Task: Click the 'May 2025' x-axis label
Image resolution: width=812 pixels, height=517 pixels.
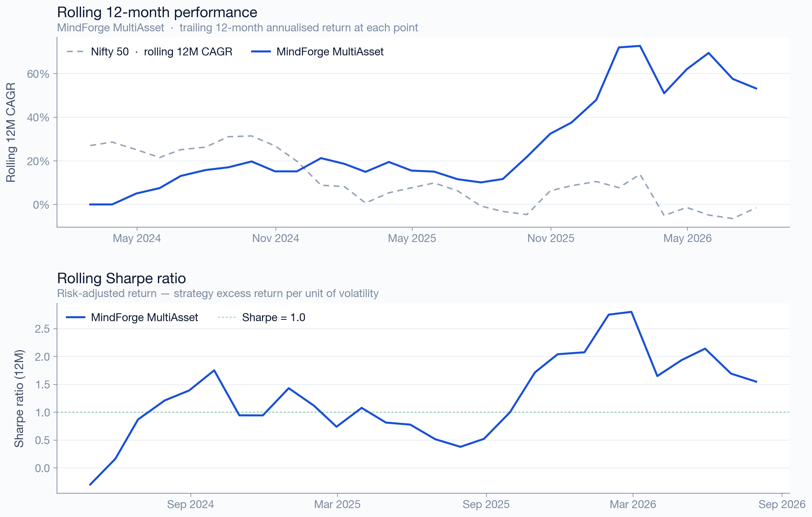Action: click(412, 238)
